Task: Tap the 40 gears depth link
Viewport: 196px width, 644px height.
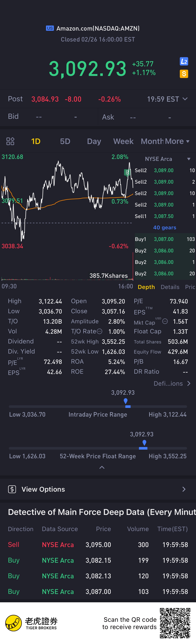Action: (165, 228)
